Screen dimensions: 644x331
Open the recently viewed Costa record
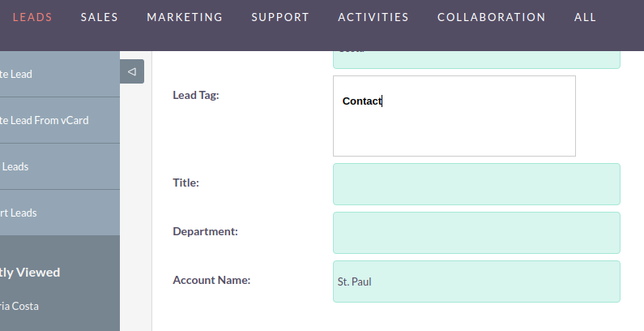click(x=19, y=307)
